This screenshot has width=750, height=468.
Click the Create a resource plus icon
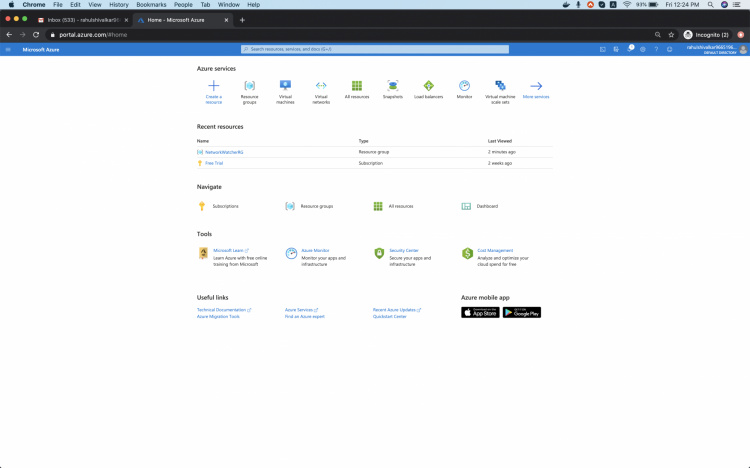pyautogui.click(x=213, y=87)
